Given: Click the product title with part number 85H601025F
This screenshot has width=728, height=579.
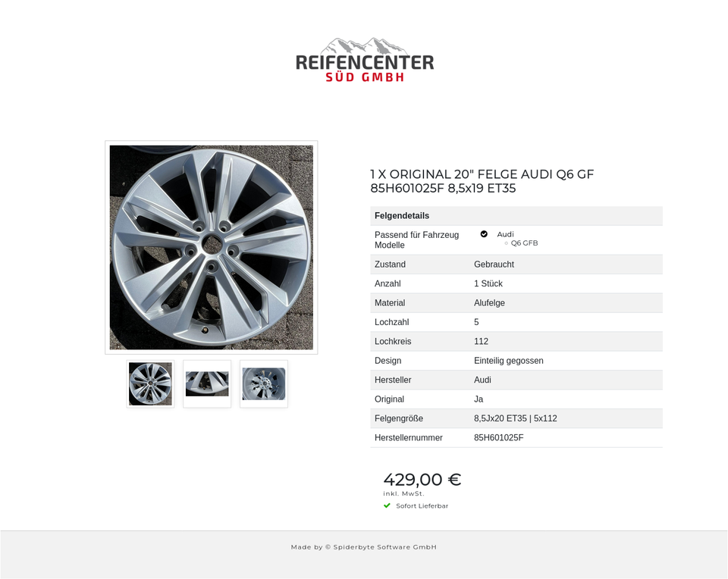Looking at the screenshot, I should [x=482, y=181].
